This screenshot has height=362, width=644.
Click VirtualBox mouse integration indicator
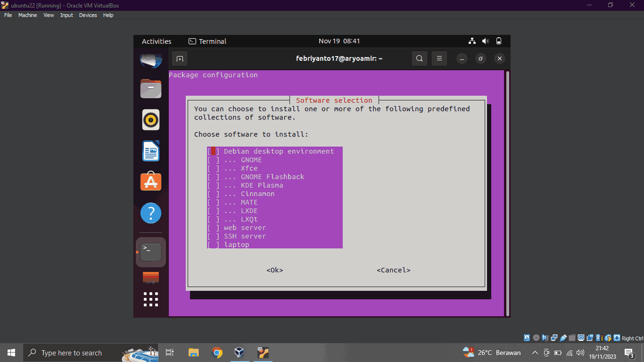(x=608, y=338)
